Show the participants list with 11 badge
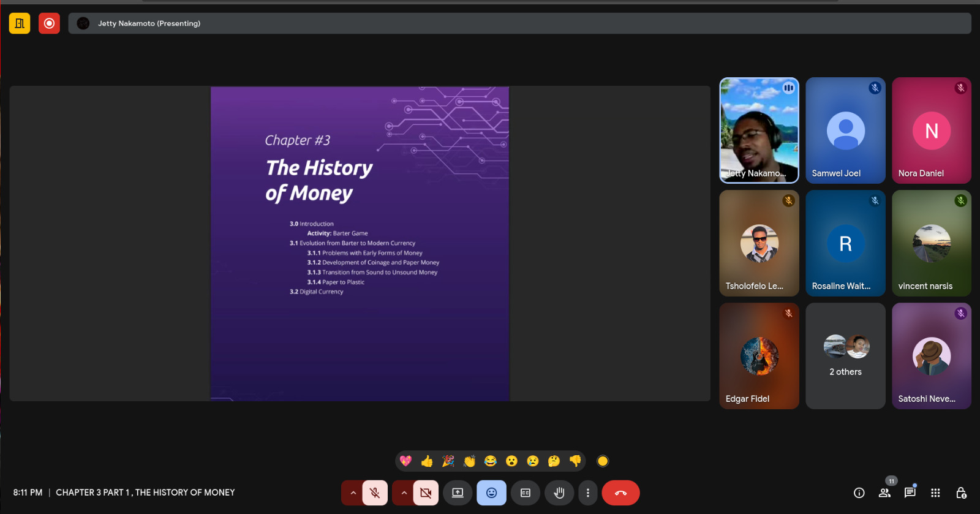This screenshot has width=980, height=514. 884,493
